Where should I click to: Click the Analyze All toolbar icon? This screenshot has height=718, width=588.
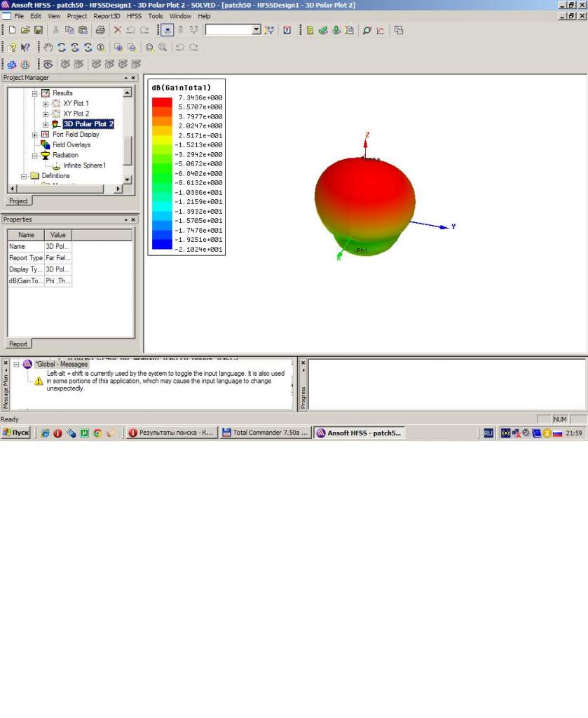(x=336, y=30)
